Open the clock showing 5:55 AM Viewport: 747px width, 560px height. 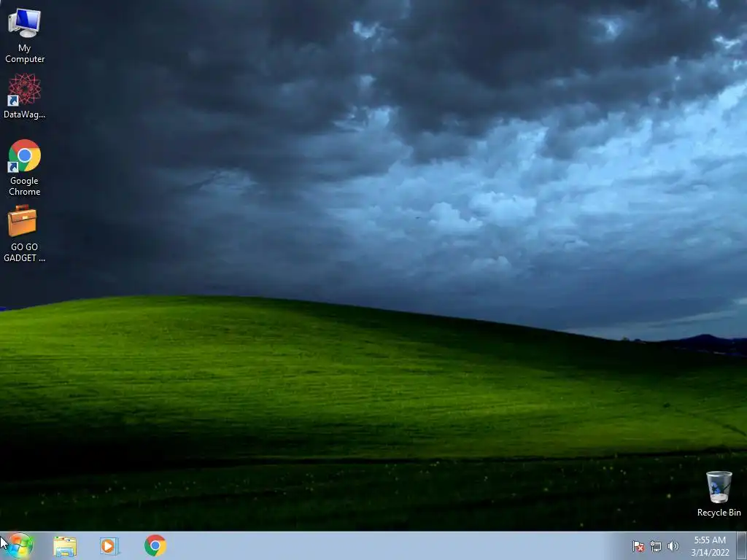click(710, 546)
